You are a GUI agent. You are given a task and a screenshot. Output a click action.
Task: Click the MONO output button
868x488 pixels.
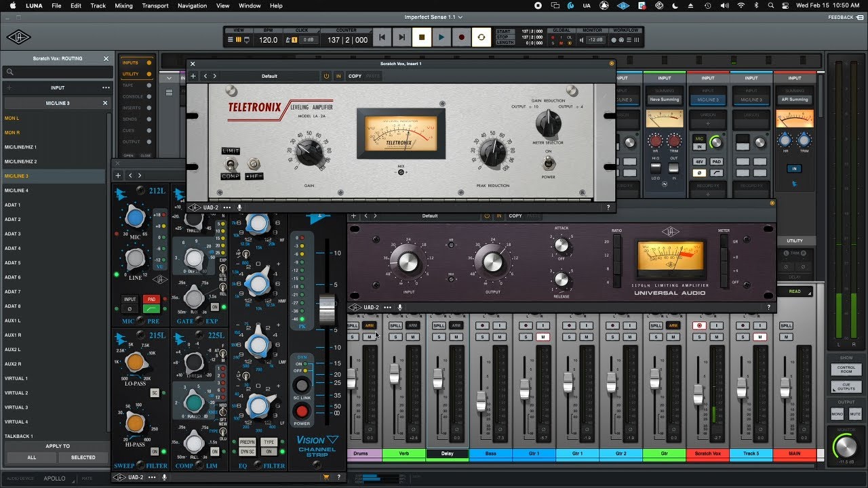(837, 413)
